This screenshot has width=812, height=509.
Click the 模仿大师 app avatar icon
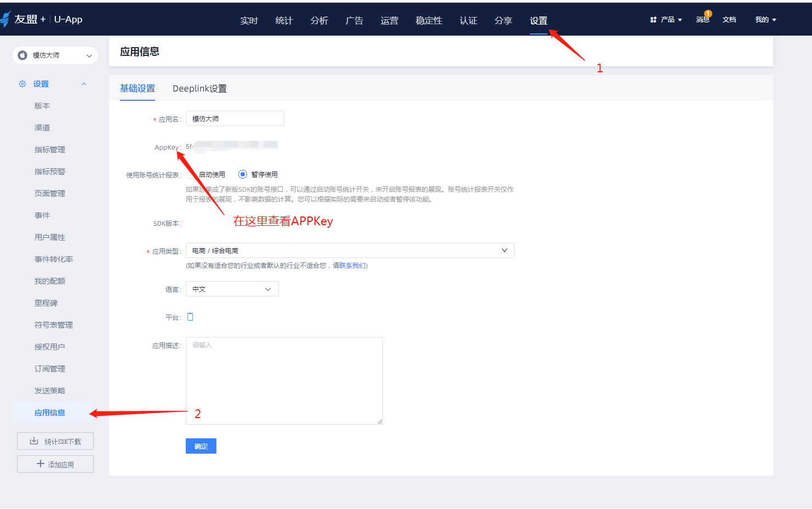pos(22,55)
